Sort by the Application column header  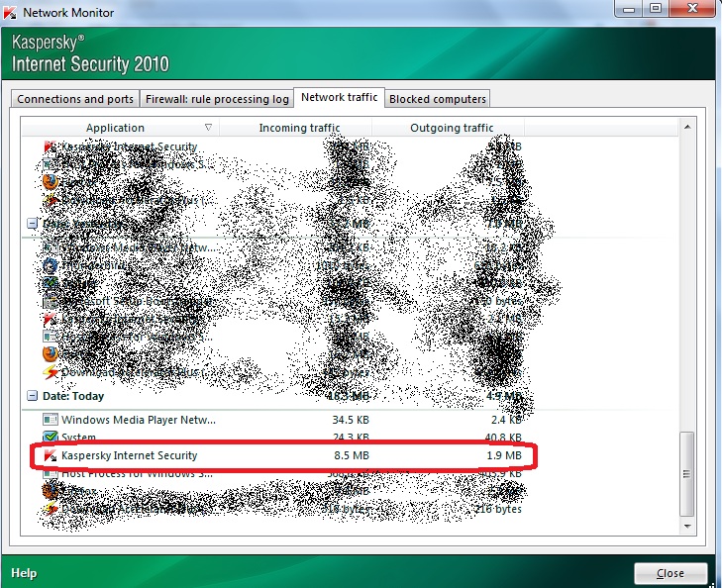point(115,128)
